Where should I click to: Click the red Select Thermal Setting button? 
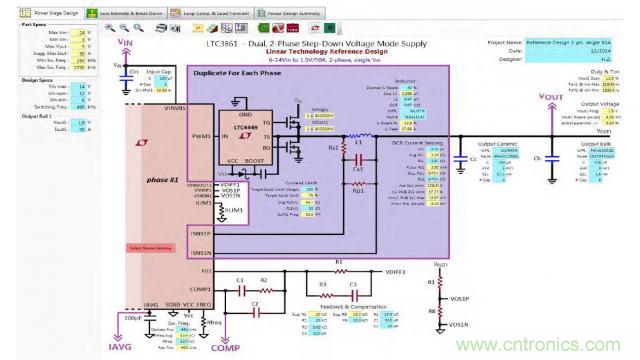tap(151, 248)
